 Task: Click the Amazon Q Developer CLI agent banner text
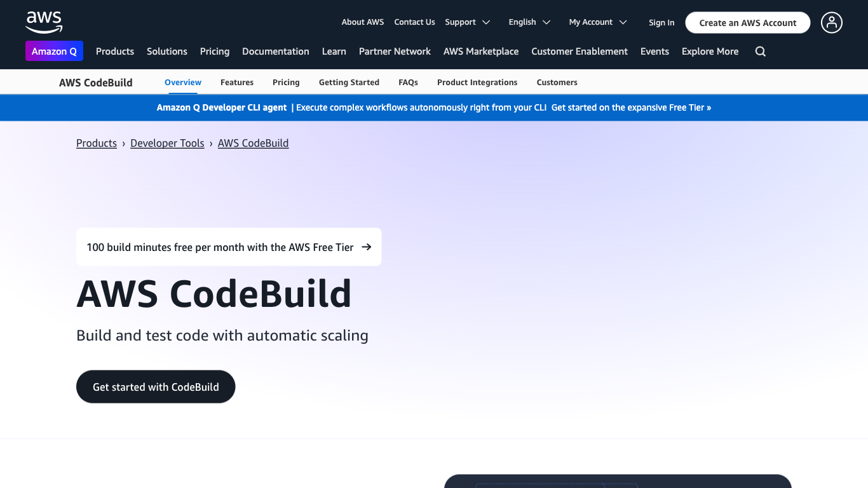tap(222, 108)
